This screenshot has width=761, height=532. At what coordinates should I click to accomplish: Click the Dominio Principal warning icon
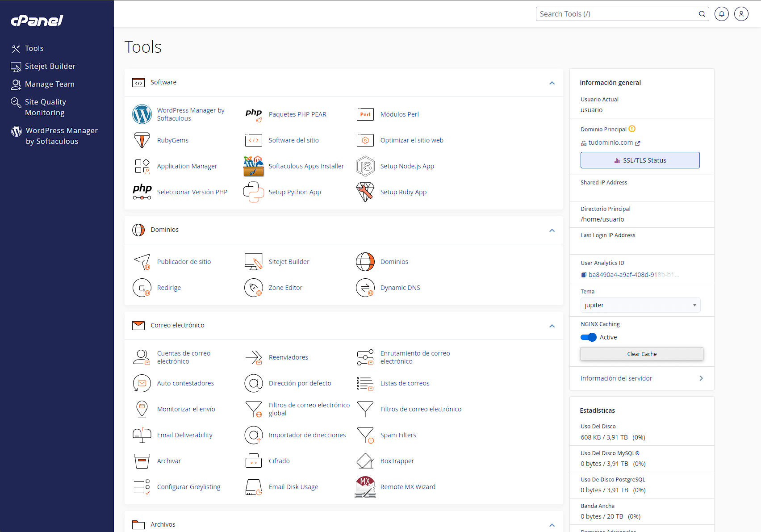632,129
